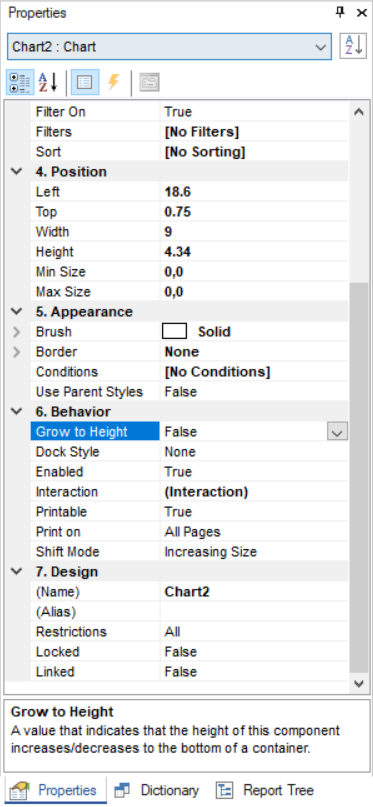Click the Width value field showing 9

(x=254, y=232)
